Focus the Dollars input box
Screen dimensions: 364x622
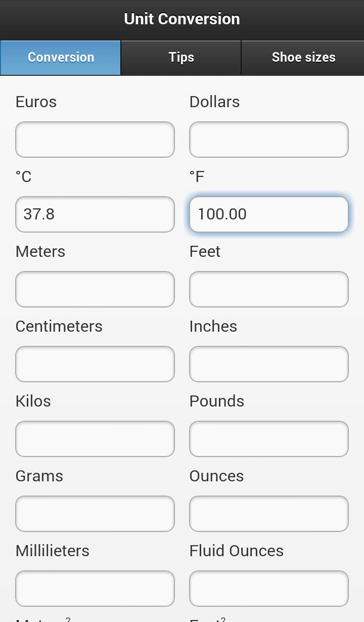click(x=269, y=140)
